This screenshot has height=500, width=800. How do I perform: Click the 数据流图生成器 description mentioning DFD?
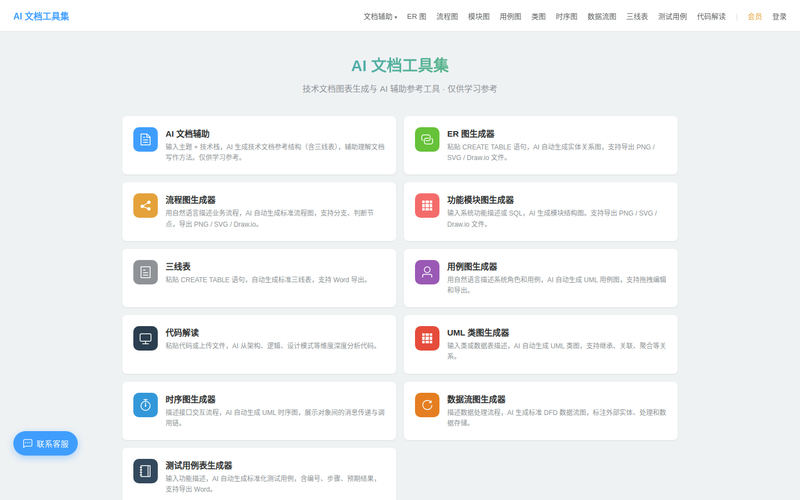(557, 417)
